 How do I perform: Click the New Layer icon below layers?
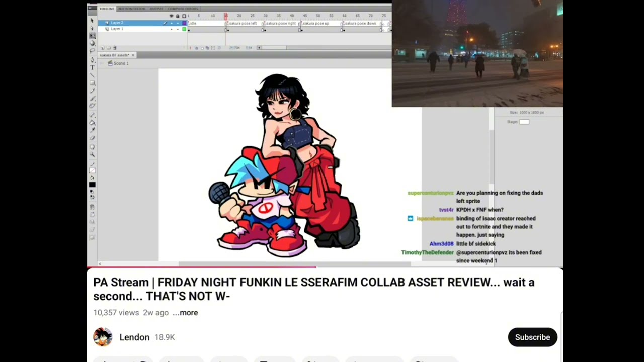pyautogui.click(x=102, y=47)
